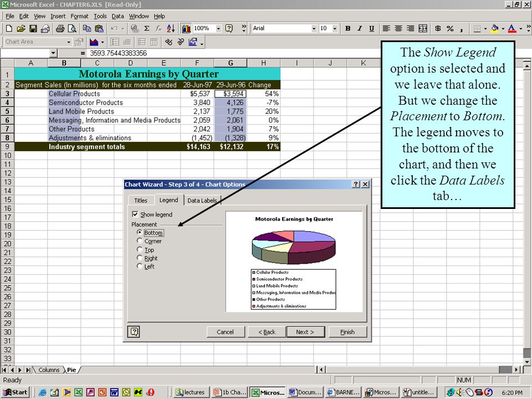Screen dimensions: 532x399
Task: Click the By Column icon on Chart toolbar
Action: (154, 42)
